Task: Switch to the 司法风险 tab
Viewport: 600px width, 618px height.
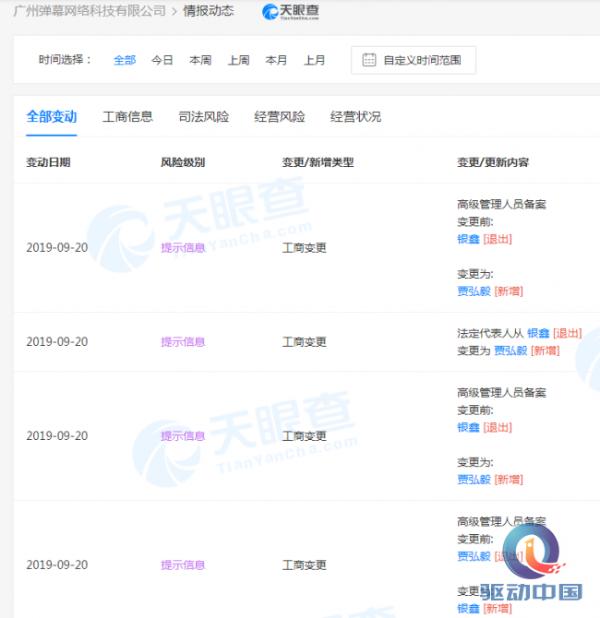Action: pos(203,117)
